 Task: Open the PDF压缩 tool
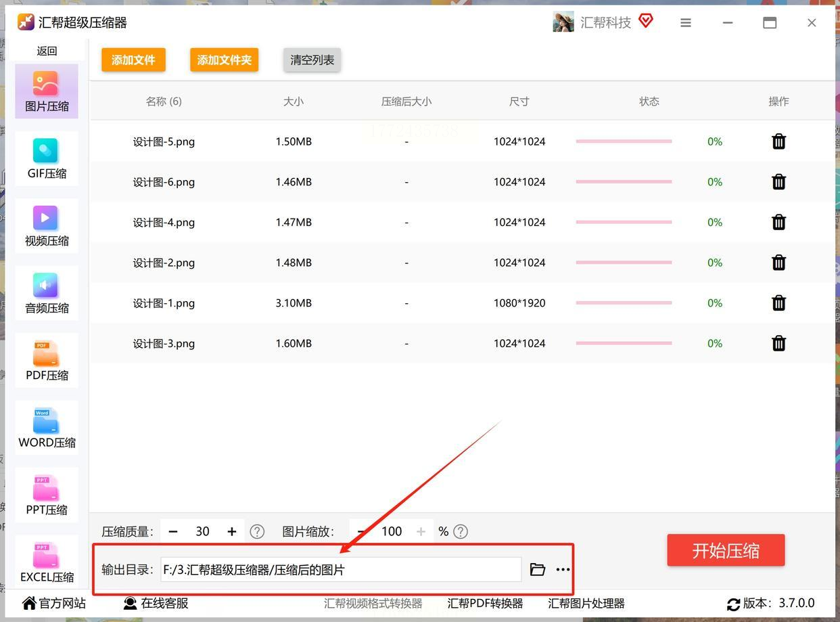point(47,359)
